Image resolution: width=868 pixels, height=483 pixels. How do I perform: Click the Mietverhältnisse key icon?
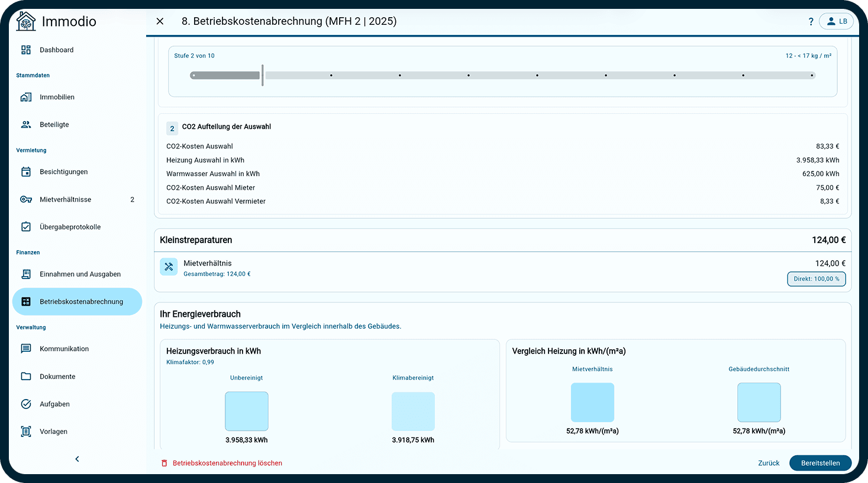(x=26, y=199)
